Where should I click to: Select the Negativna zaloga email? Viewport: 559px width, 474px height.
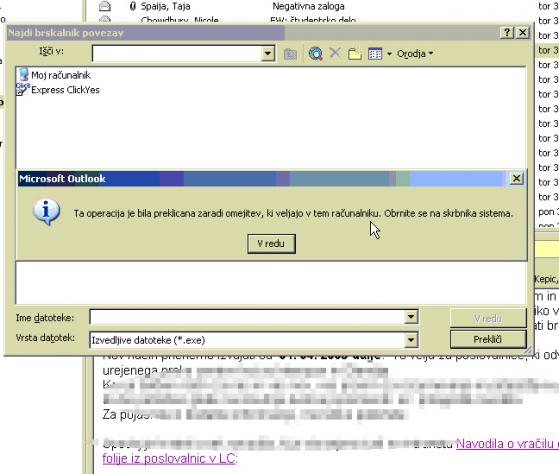pos(308,6)
